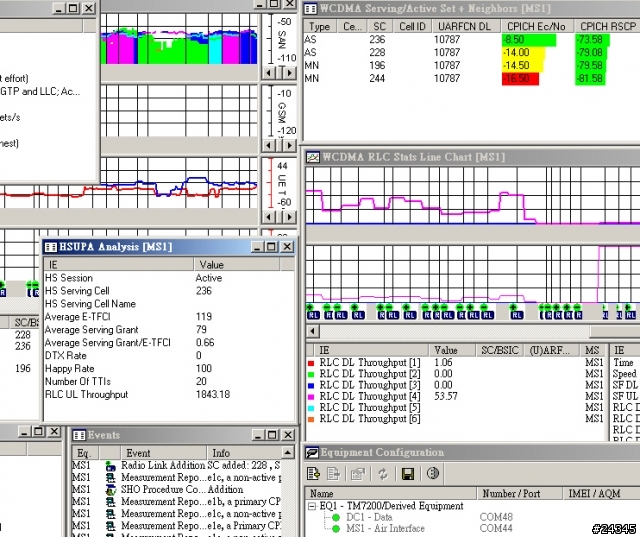The image size is (640, 537).
Task: Click the WCDMA RLC Stats Line Chart title icon
Action: point(313,157)
